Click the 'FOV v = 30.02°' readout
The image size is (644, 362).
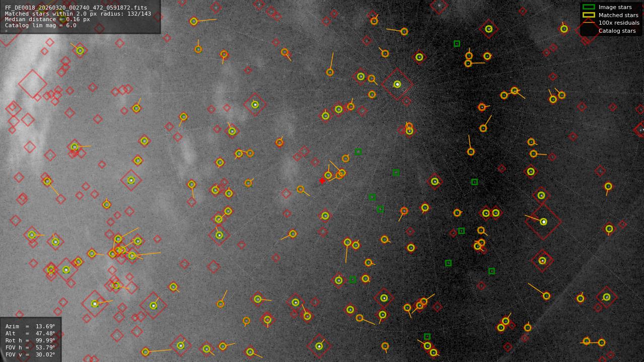coord(30,355)
